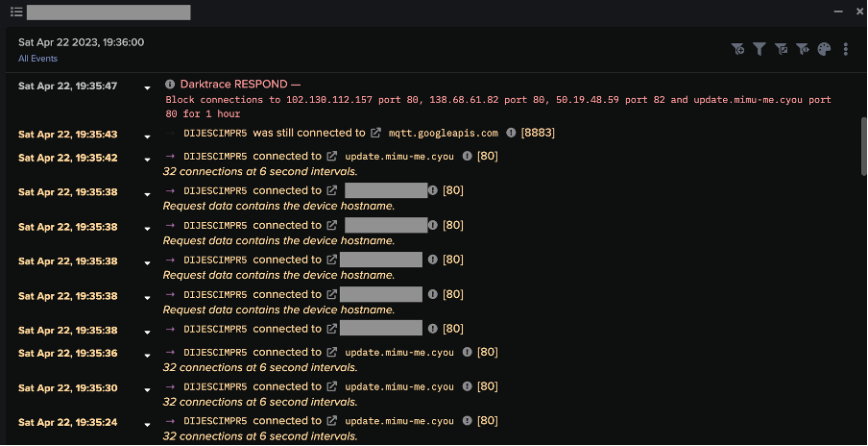Click the All Events link
This screenshot has width=868, height=446.
pos(37,59)
